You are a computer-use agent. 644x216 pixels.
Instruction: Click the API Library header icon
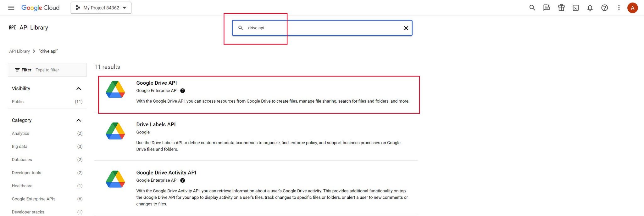[x=13, y=27]
